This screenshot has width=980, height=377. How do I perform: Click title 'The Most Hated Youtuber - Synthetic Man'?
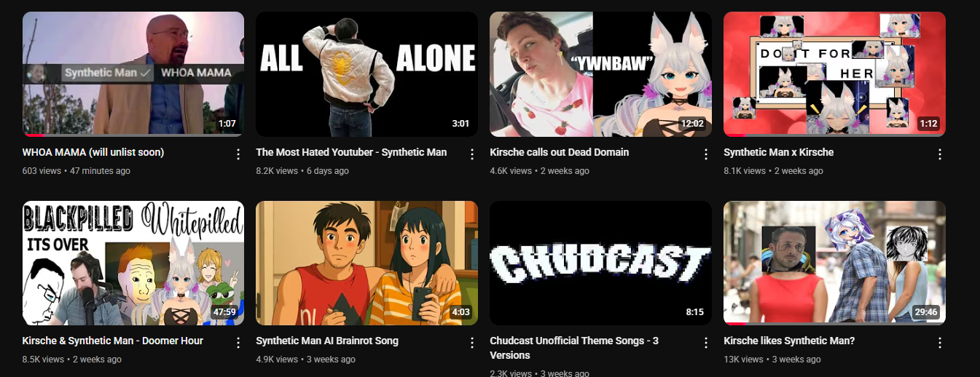click(x=351, y=152)
